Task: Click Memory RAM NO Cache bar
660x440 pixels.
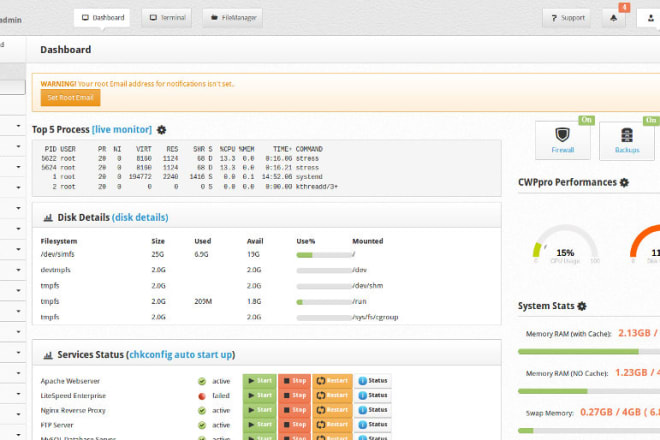Action: 589,391
